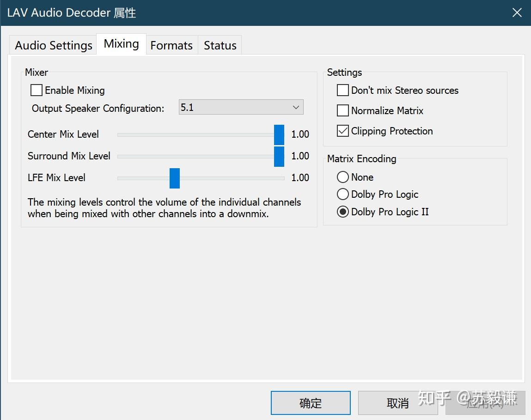Image resolution: width=531 pixels, height=420 pixels.
Task: Click the LFE Mix Level slider handle
Action: click(175, 178)
